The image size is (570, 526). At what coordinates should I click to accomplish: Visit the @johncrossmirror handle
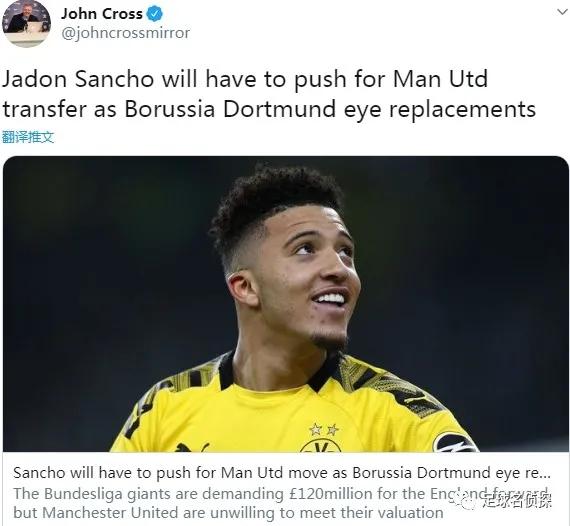tap(125, 33)
